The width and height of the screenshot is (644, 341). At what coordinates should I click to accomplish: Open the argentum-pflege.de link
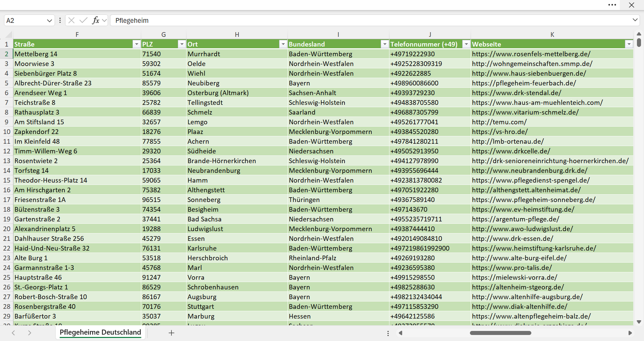(x=515, y=219)
